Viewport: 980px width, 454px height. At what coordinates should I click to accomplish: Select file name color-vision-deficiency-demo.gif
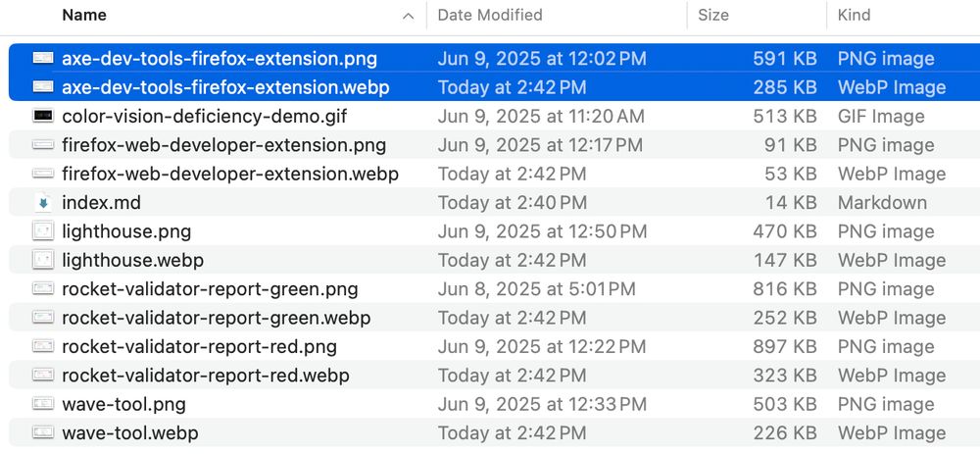[205, 116]
